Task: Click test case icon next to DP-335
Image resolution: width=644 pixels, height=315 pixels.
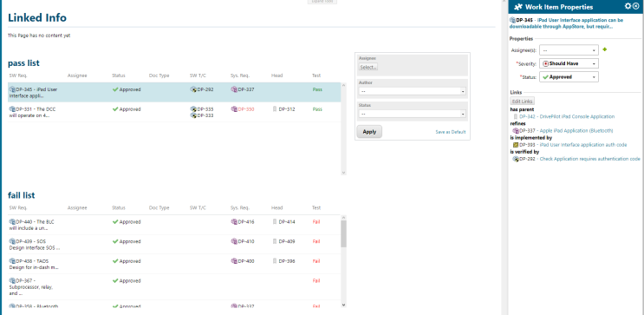Action: [193, 109]
